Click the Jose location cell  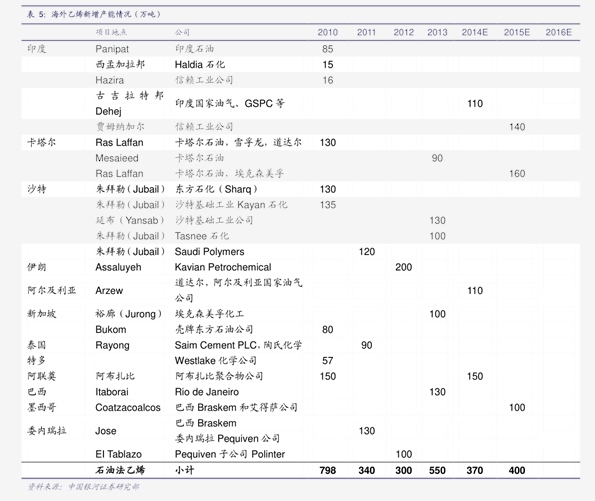click(x=105, y=431)
